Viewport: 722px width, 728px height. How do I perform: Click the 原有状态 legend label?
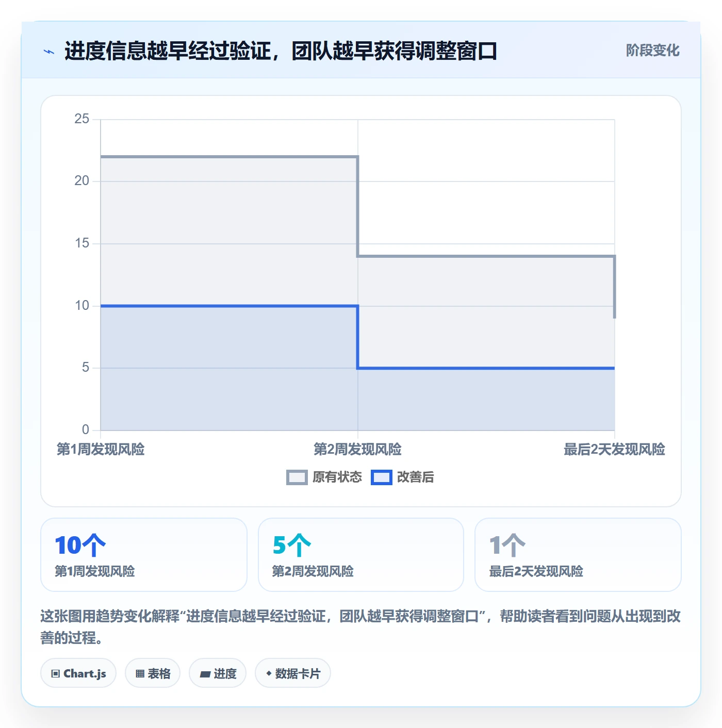pos(337,477)
